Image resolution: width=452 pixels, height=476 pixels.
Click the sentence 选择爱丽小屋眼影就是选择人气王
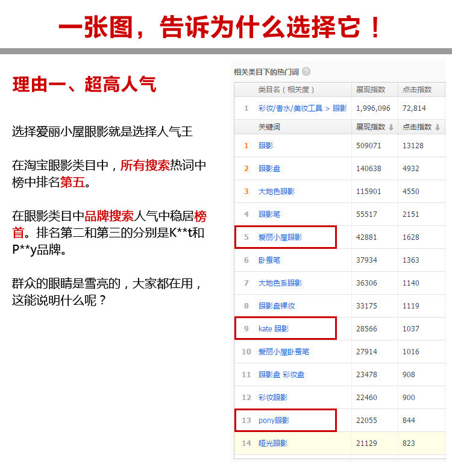coord(102,132)
